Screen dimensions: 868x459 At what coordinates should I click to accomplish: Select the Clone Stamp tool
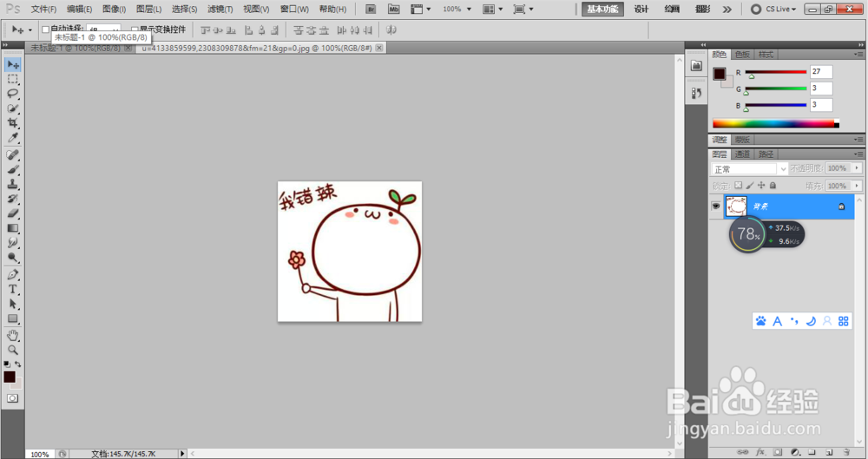13,184
